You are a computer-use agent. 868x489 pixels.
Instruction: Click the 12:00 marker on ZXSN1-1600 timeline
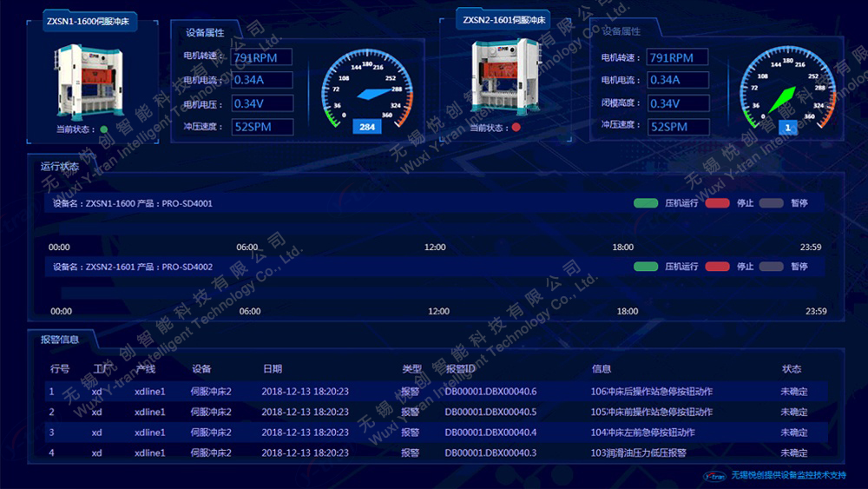(x=435, y=248)
